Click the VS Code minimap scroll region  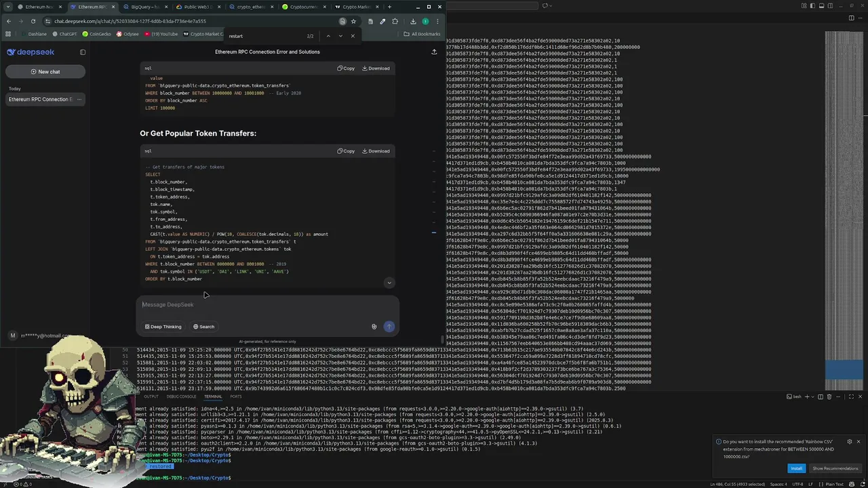coord(844,210)
